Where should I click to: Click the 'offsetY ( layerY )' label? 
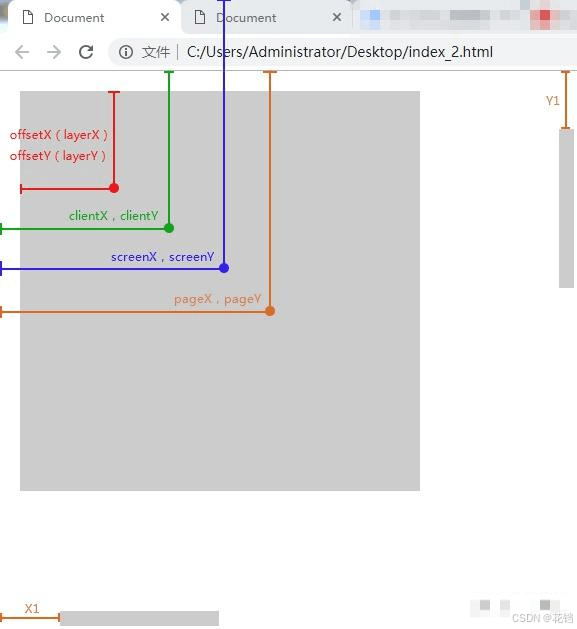tap(58, 156)
